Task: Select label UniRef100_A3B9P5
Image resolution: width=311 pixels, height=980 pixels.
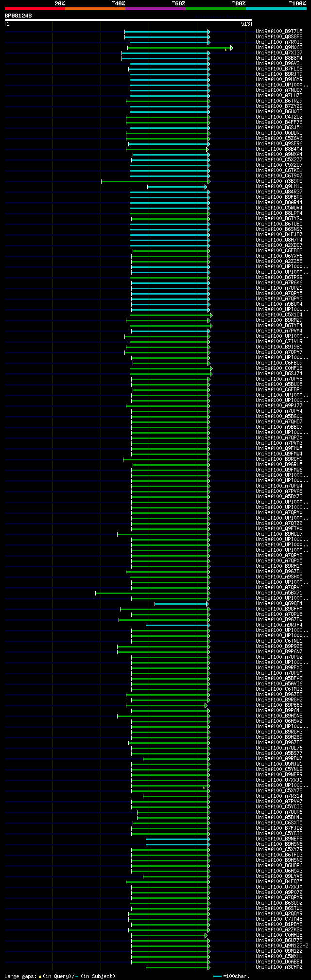Action: point(279,181)
